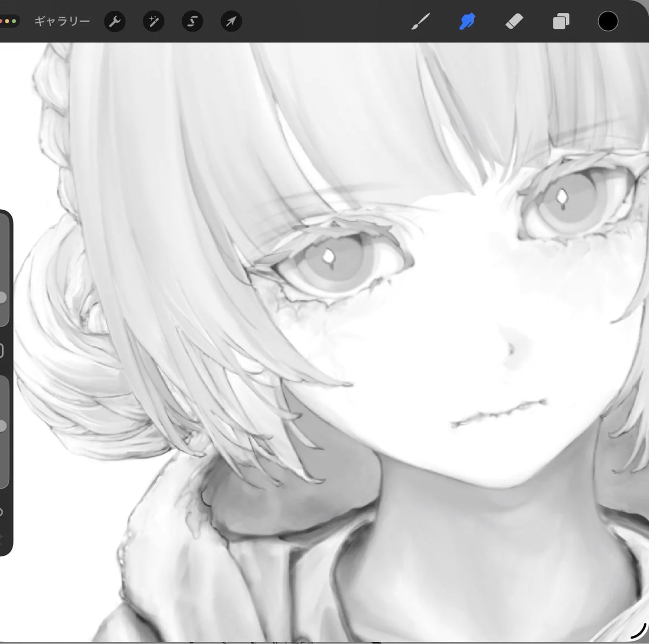Open the ギャラリー gallery view

pos(62,22)
